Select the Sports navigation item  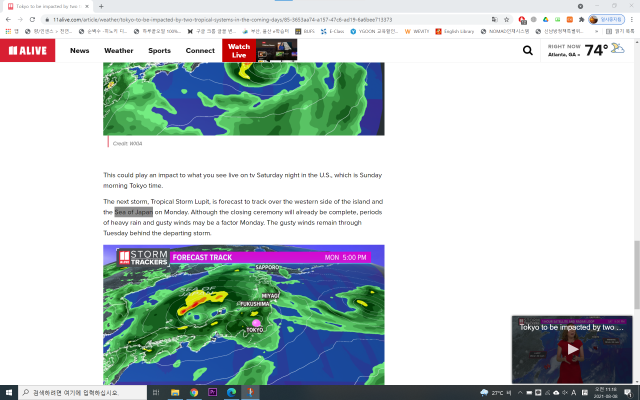pyautogui.click(x=159, y=50)
